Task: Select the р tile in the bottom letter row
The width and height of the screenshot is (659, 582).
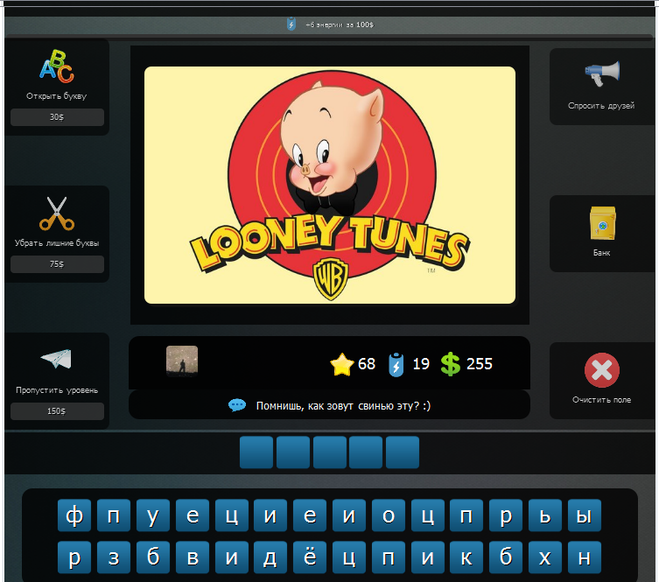Action: click(74, 558)
